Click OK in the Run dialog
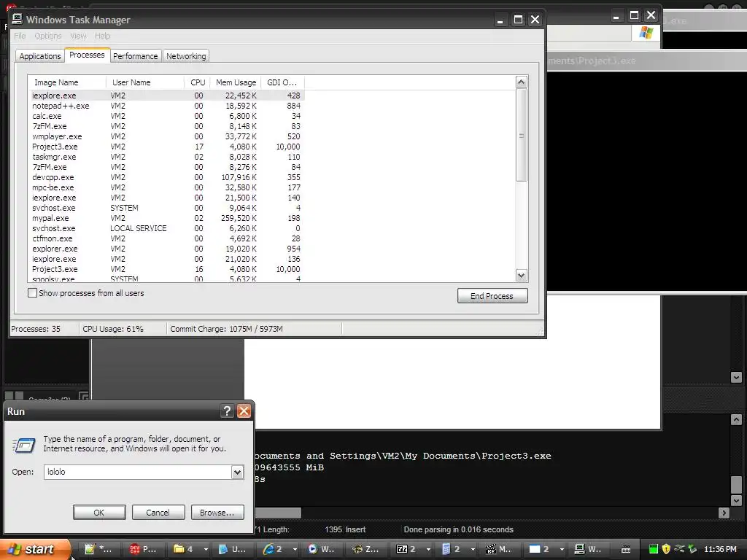This screenshot has width=747, height=560. tap(99, 513)
